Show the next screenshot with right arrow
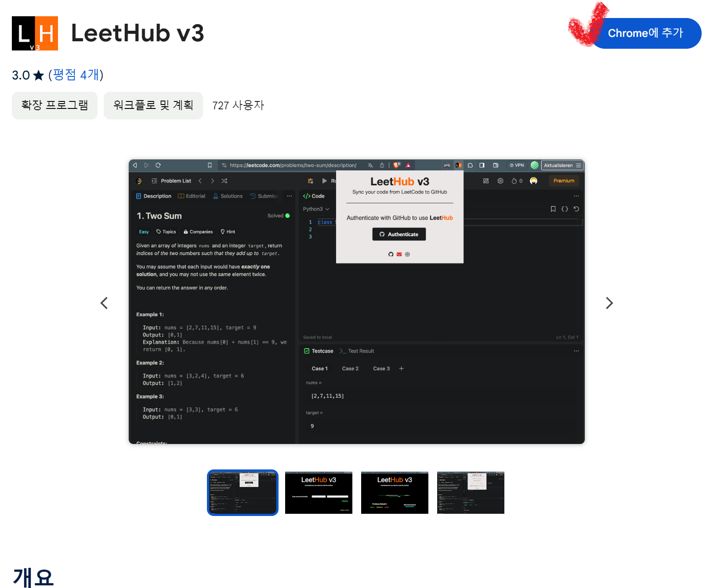 (x=609, y=303)
